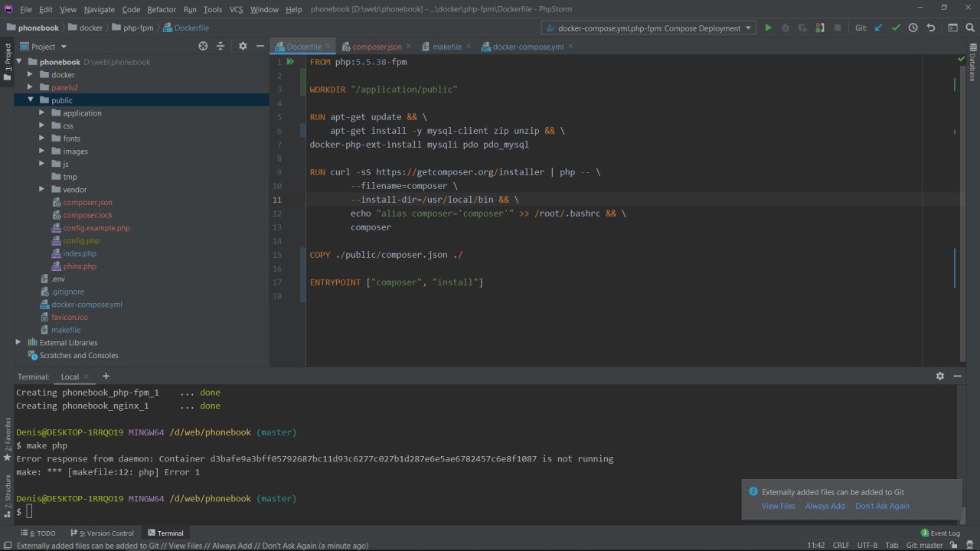Image resolution: width=980 pixels, height=551 pixels.
Task: Select favicon.ico in project tree
Action: tap(69, 317)
